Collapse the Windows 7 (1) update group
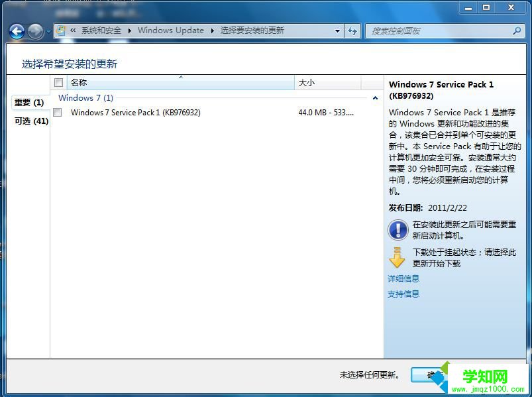This screenshot has height=397, width=532. 376,97
